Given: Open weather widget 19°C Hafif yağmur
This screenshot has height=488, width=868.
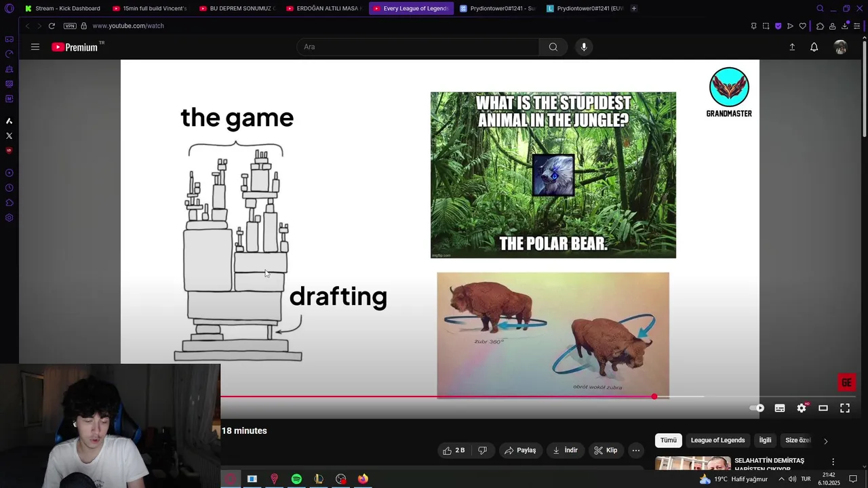Looking at the screenshot, I should coord(734,479).
